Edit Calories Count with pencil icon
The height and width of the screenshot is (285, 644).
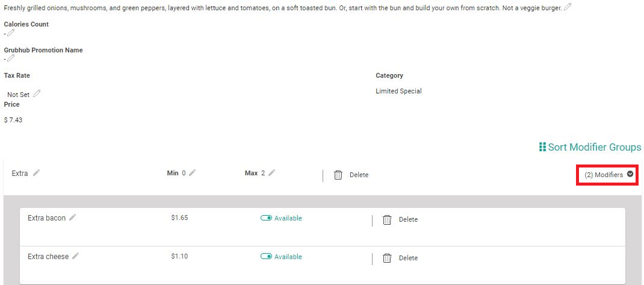[10, 33]
